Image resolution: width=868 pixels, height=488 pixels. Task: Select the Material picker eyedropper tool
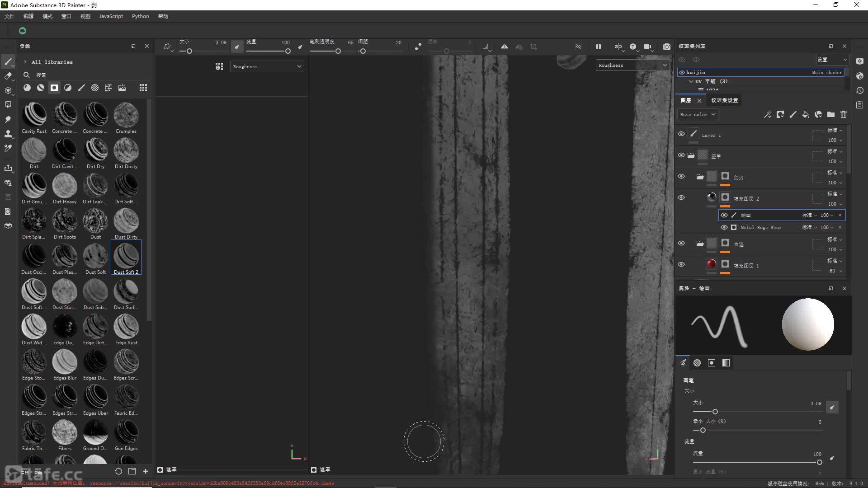click(x=8, y=148)
